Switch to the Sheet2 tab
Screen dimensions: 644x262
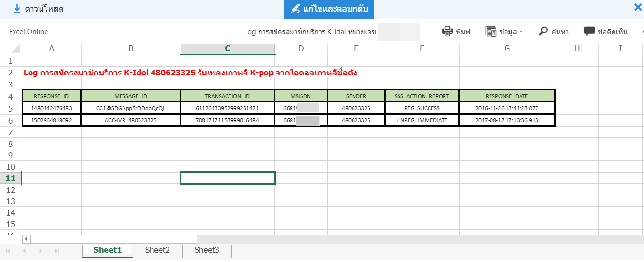point(157,250)
